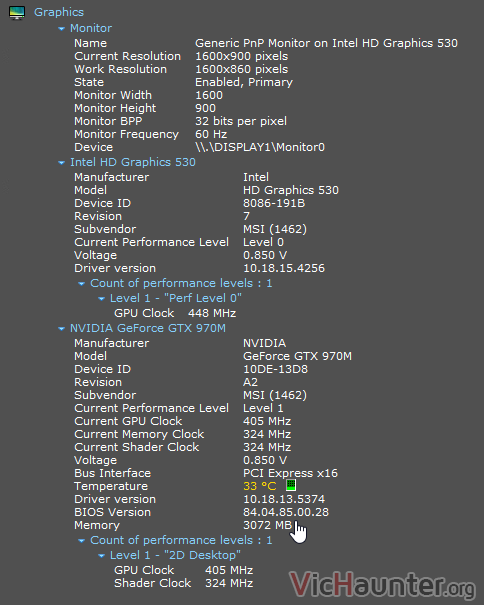The width and height of the screenshot is (484, 605).
Task: Click the 3072 MB memory value
Action: point(267,525)
